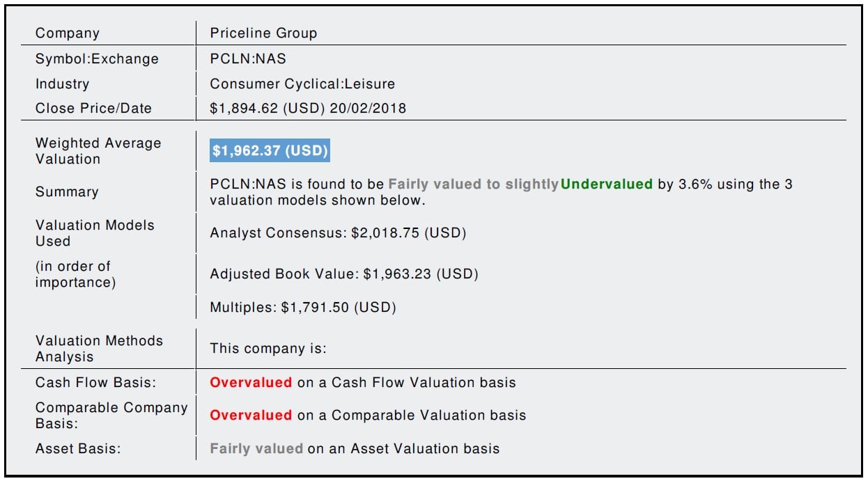This screenshot has height=481, width=868.
Task: Click the red Overvalued in Cash Flow row
Action: tap(251, 382)
